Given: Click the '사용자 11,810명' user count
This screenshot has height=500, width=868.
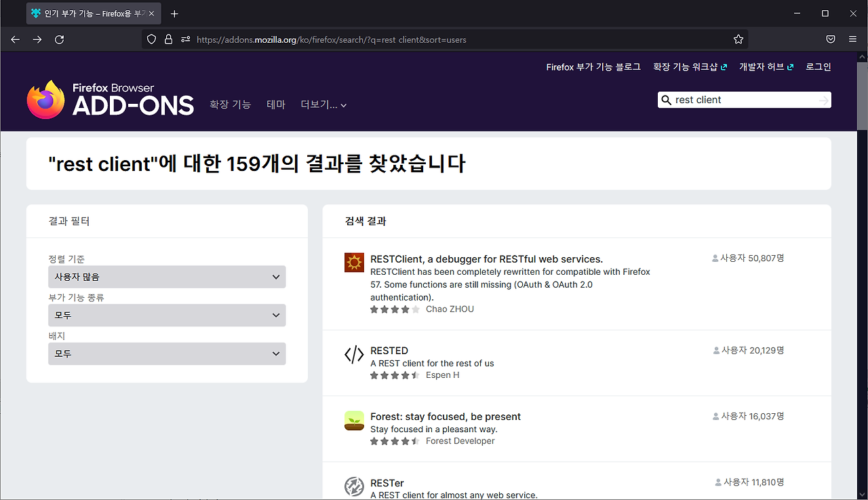Looking at the screenshot, I should [750, 482].
